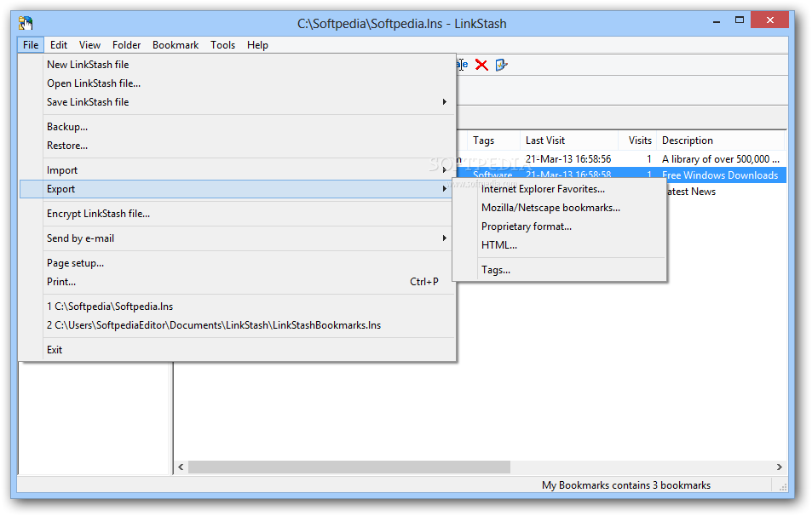Select the 'atest News' bookmark row
Viewport: 812px width, 516px height.
pos(691,192)
